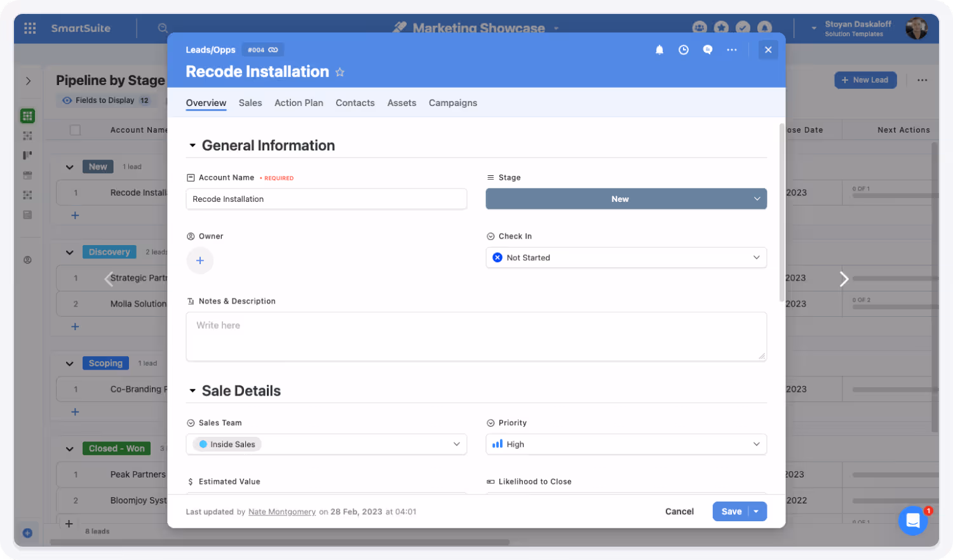Add an owner with plus button

[200, 260]
